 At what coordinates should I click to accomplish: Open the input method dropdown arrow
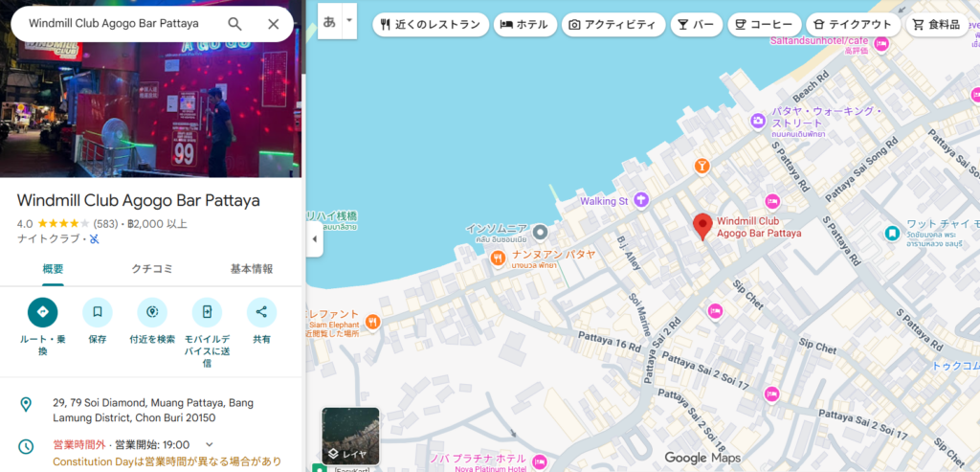point(349,20)
